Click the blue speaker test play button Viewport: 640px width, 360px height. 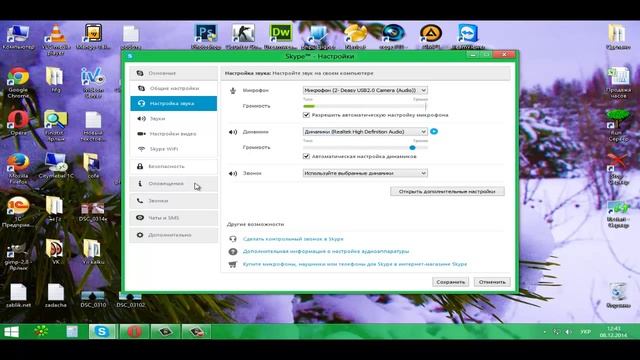(434, 131)
